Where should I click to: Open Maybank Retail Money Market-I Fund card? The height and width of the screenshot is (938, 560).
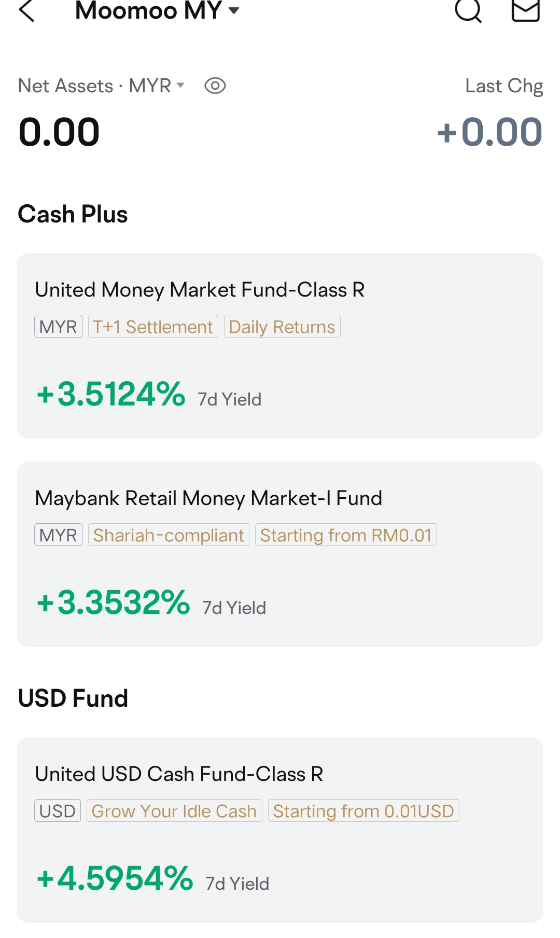[280, 554]
